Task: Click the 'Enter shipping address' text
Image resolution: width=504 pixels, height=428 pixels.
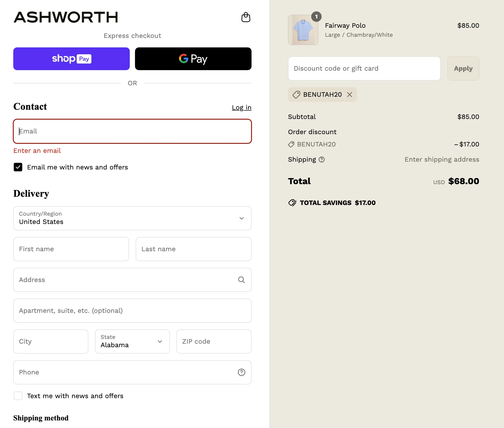Action: (x=442, y=159)
